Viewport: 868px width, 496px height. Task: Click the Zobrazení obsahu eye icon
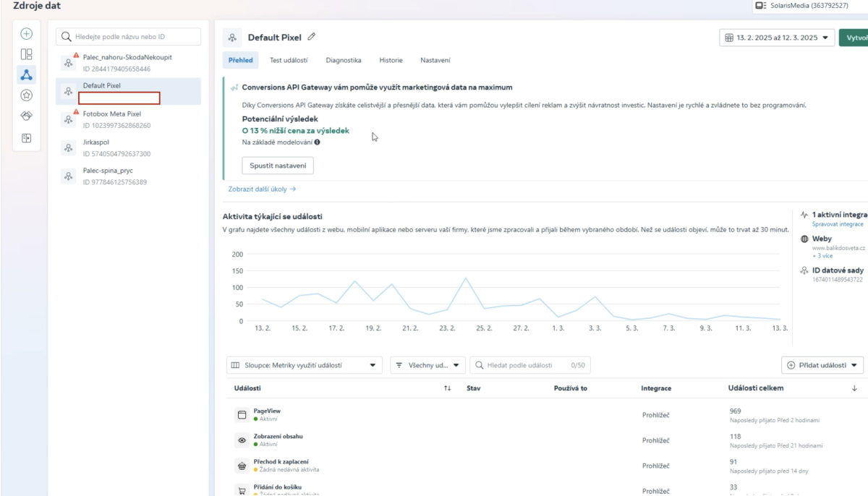(x=242, y=440)
